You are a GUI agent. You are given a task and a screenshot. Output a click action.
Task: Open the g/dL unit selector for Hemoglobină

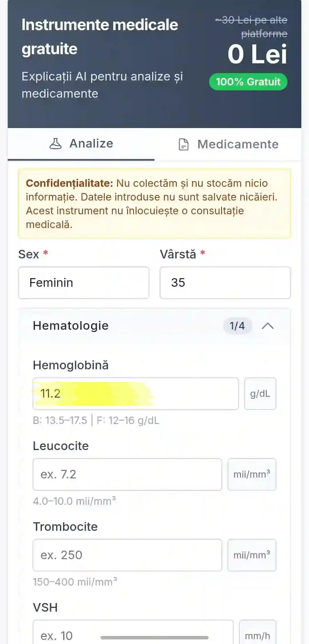coord(260,393)
